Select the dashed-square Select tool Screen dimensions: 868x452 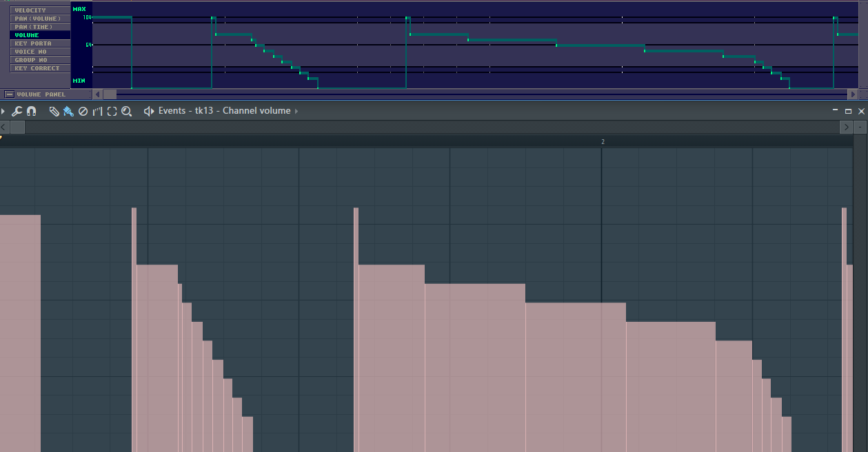(x=112, y=111)
